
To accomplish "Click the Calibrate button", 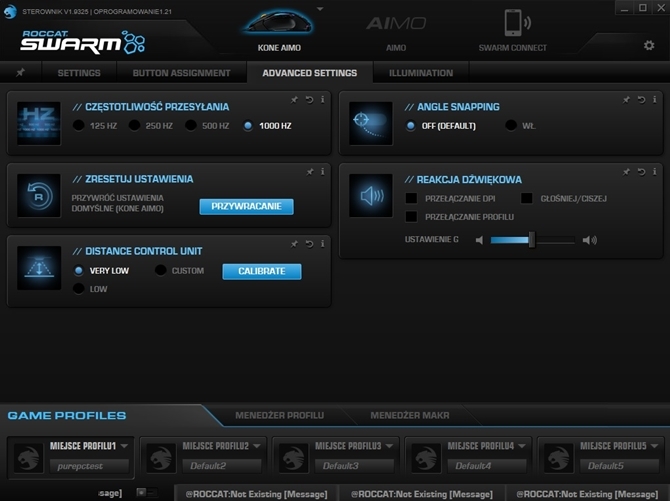I will 262,271.
